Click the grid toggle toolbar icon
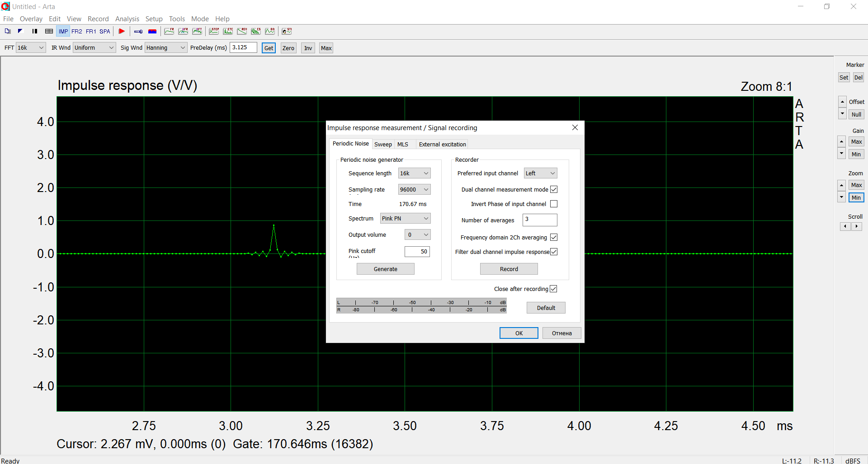Screen dimensions: 868x464 coord(49,31)
